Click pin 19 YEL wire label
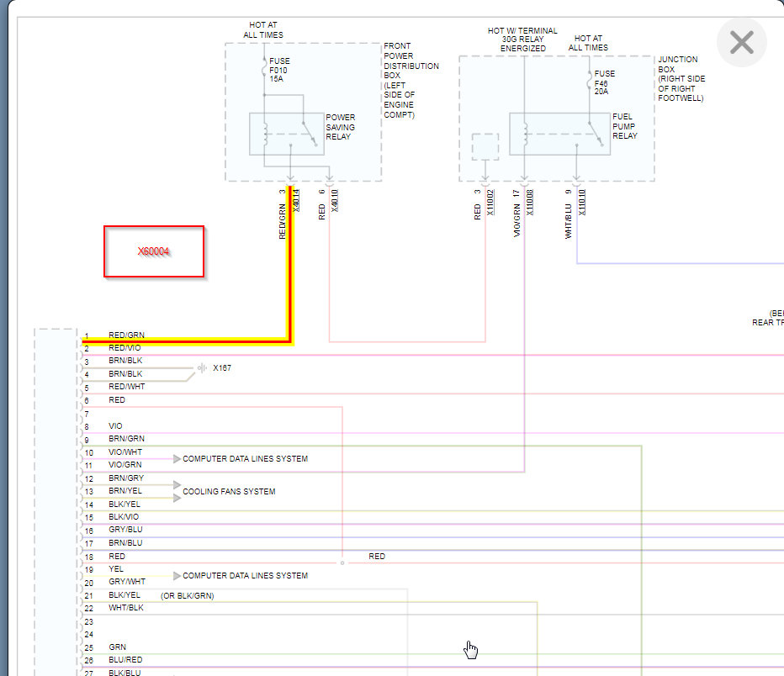The height and width of the screenshot is (676, 784). tap(116, 568)
